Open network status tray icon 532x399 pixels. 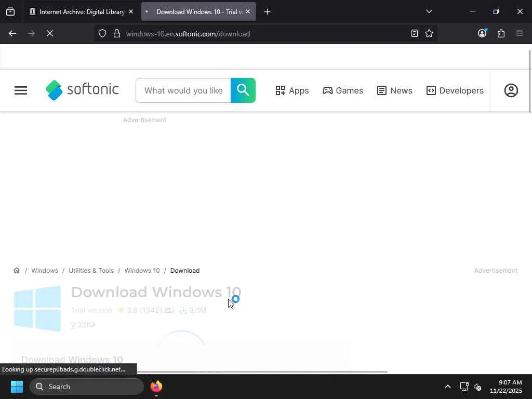pyautogui.click(x=464, y=387)
